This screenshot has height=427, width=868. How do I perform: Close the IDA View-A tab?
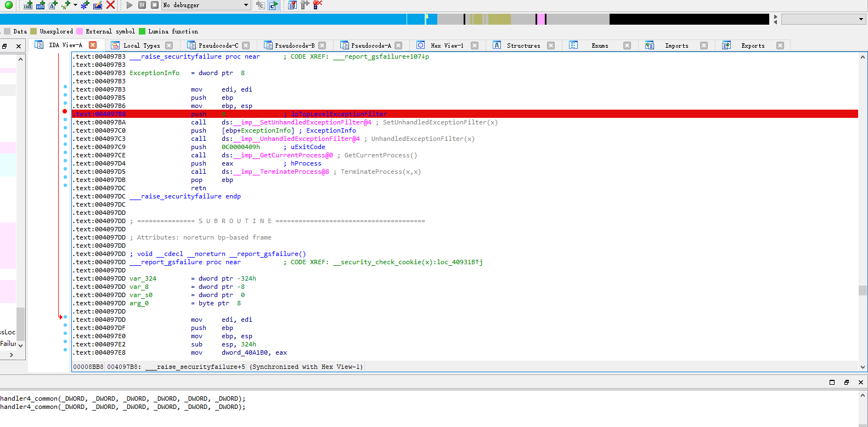click(x=93, y=45)
